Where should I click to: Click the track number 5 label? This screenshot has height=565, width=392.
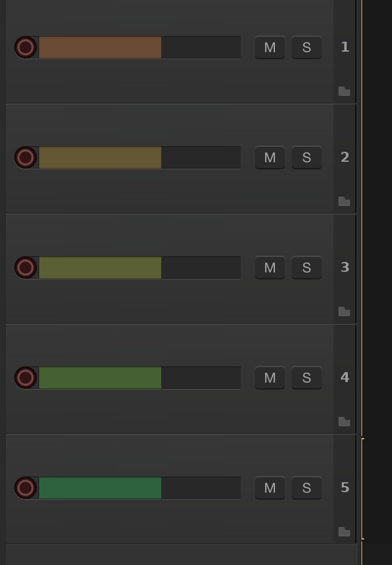pyautogui.click(x=345, y=487)
